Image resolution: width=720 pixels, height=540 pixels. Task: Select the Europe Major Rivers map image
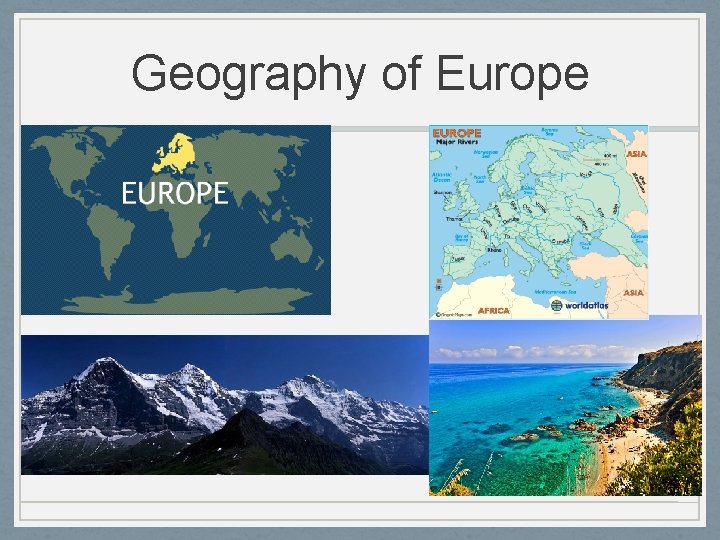tap(539, 222)
